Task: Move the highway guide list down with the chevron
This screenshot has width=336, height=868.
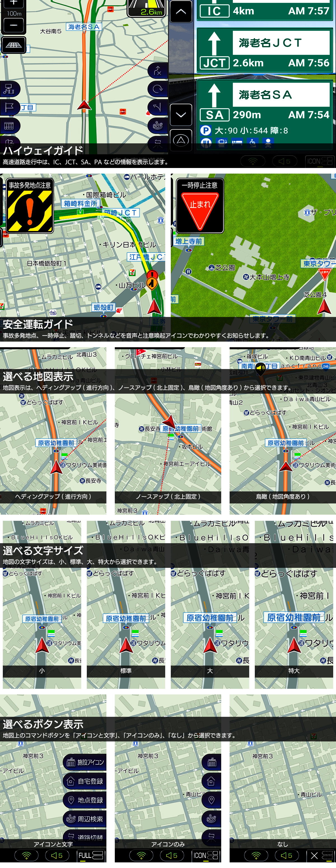Action: [x=181, y=115]
